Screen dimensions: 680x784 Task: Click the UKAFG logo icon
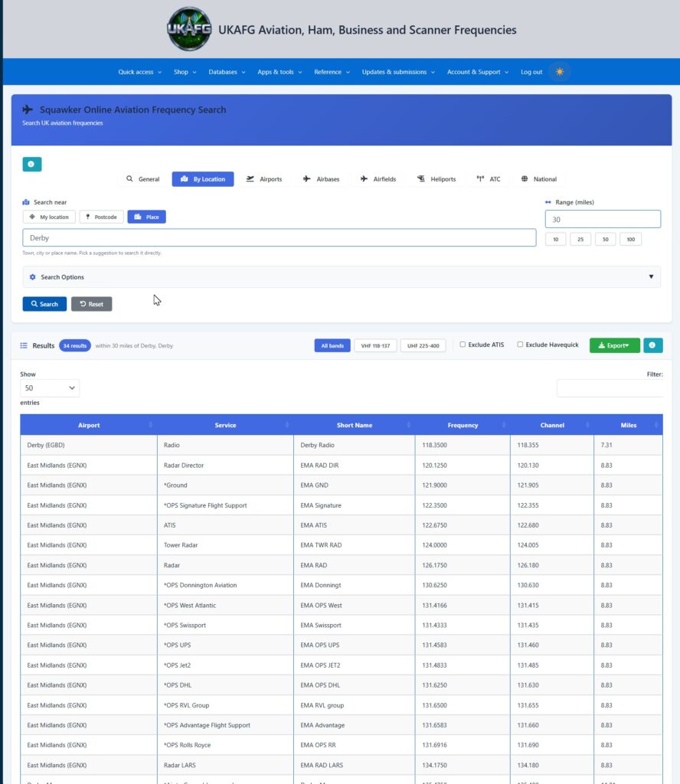pos(189,29)
